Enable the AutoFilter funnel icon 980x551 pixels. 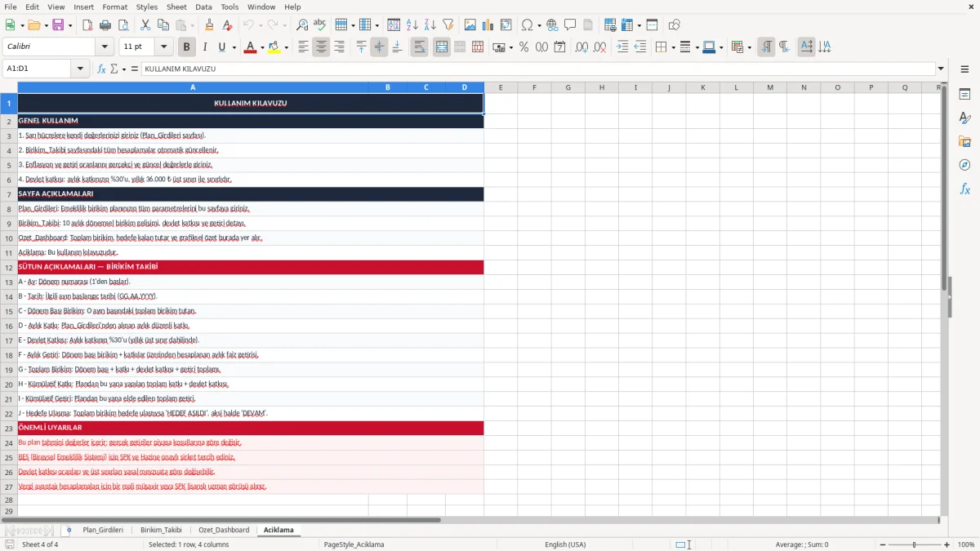(448, 25)
